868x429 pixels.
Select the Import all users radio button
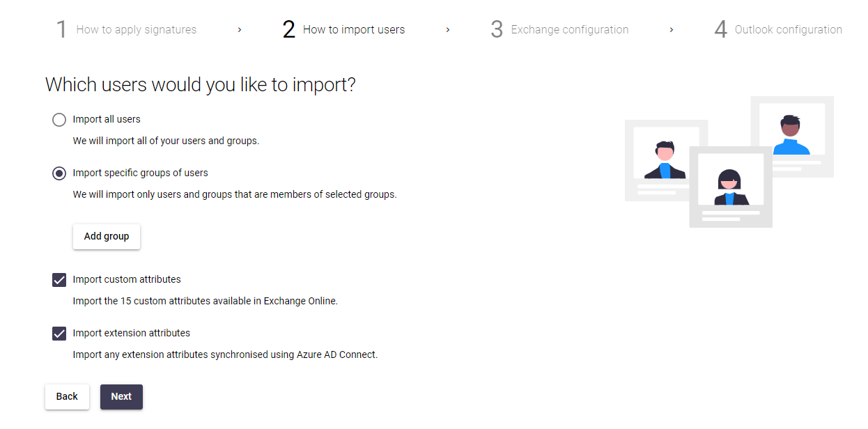point(59,120)
